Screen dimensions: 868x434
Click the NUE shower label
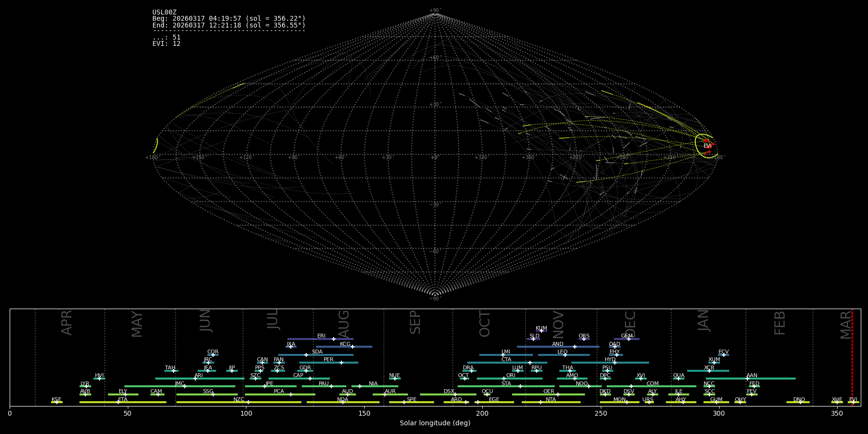(394, 375)
